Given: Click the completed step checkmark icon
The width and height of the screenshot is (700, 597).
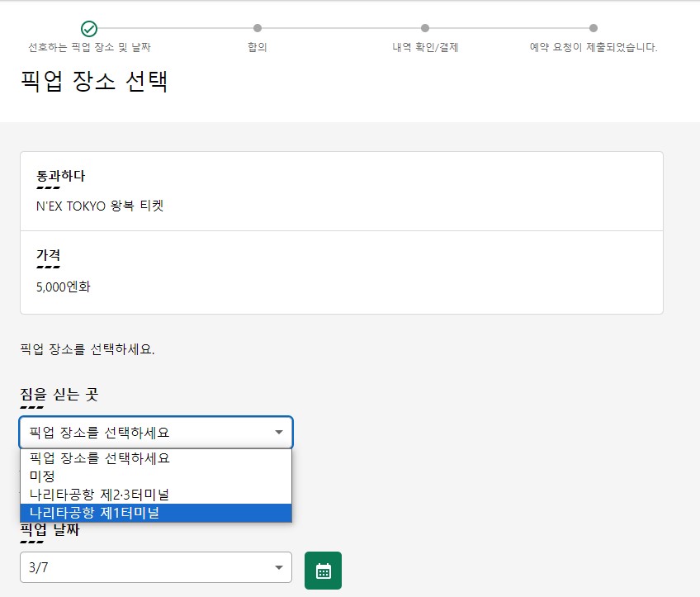Looking at the screenshot, I should [x=89, y=29].
